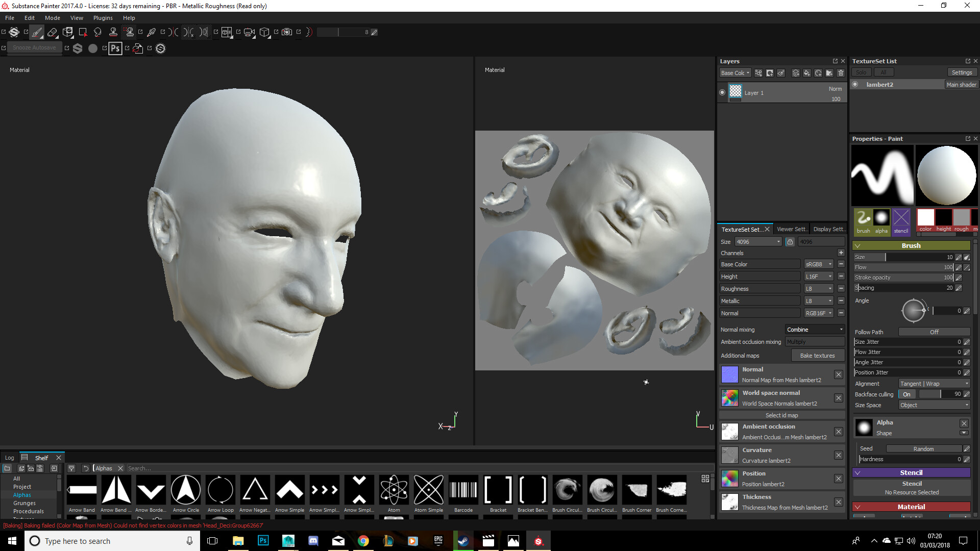Toggle Follow Path setting
The height and width of the screenshot is (551, 980).
934,332
